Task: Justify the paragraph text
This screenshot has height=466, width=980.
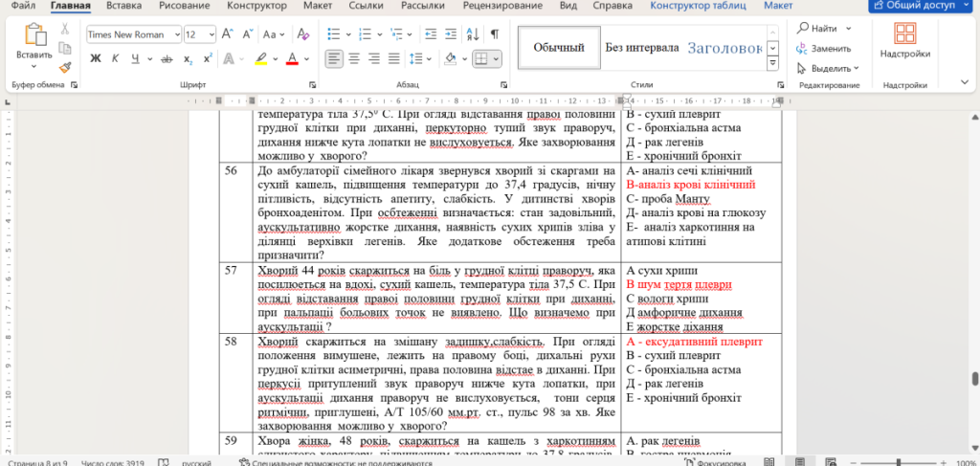Action: [x=394, y=58]
